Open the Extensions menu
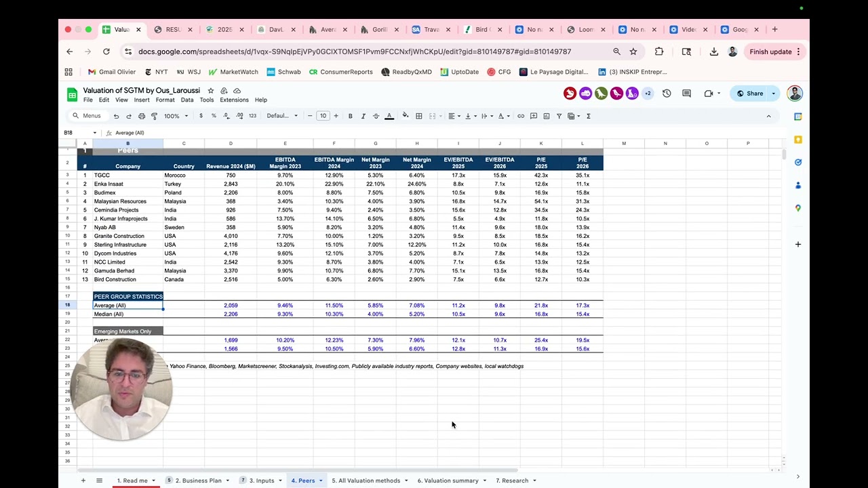The width and height of the screenshot is (868, 488). [x=234, y=100]
